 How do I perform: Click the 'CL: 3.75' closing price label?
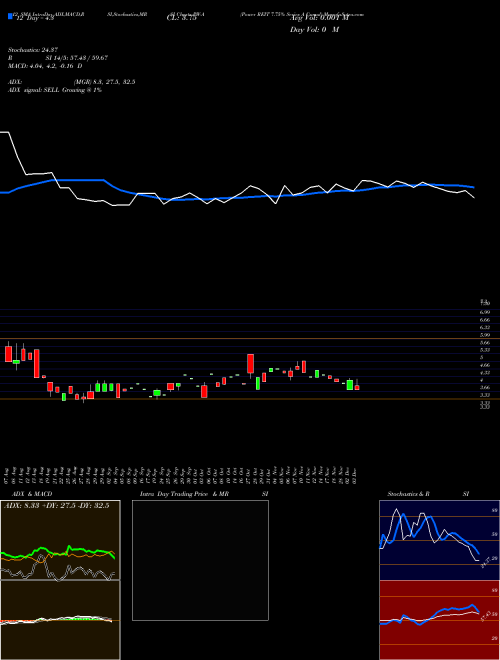tap(181, 19)
